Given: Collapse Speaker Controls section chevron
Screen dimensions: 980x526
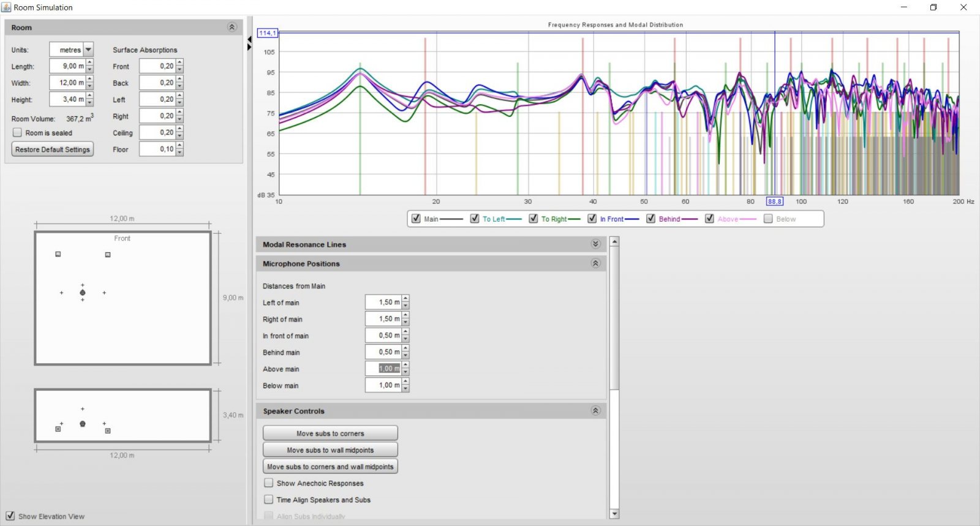Looking at the screenshot, I should (595, 411).
